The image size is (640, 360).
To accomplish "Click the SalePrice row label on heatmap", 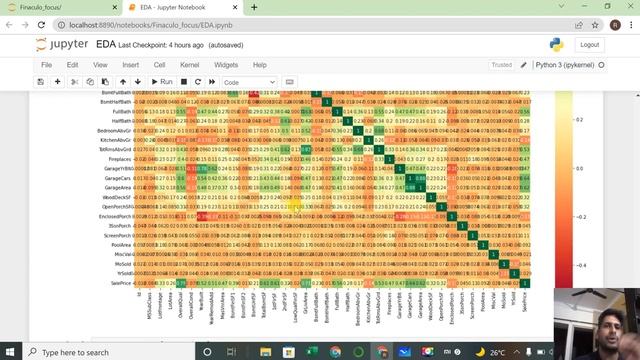I will pyautogui.click(x=121, y=283).
